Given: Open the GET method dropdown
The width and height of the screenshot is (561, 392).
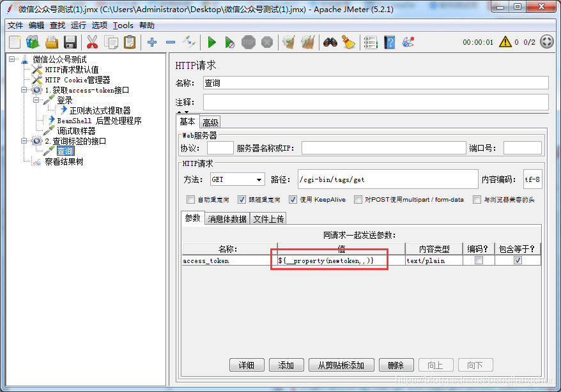Looking at the screenshot, I should coord(238,179).
